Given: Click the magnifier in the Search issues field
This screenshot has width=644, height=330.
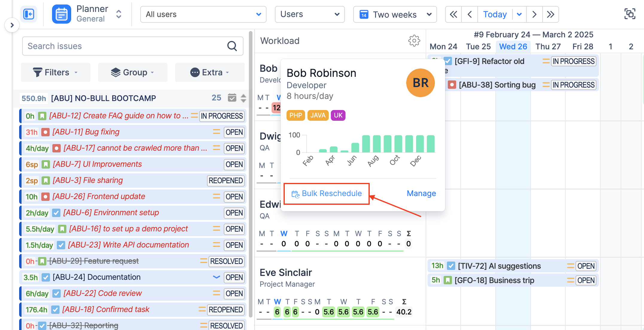Looking at the screenshot, I should pyautogui.click(x=232, y=46).
